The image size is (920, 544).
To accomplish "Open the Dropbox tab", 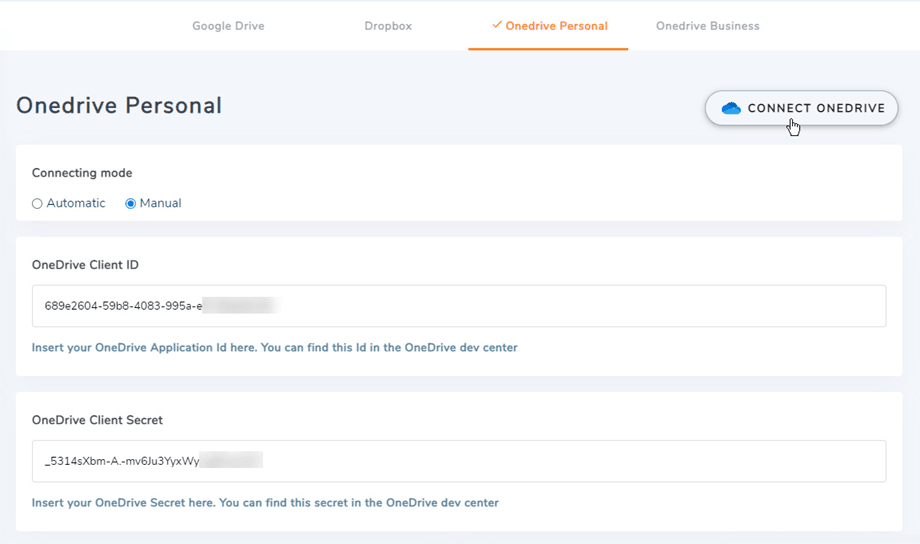I will [388, 26].
